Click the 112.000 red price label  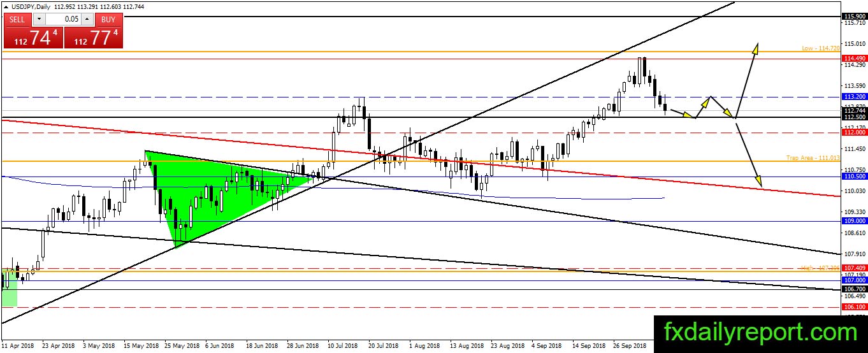pyautogui.click(x=854, y=133)
